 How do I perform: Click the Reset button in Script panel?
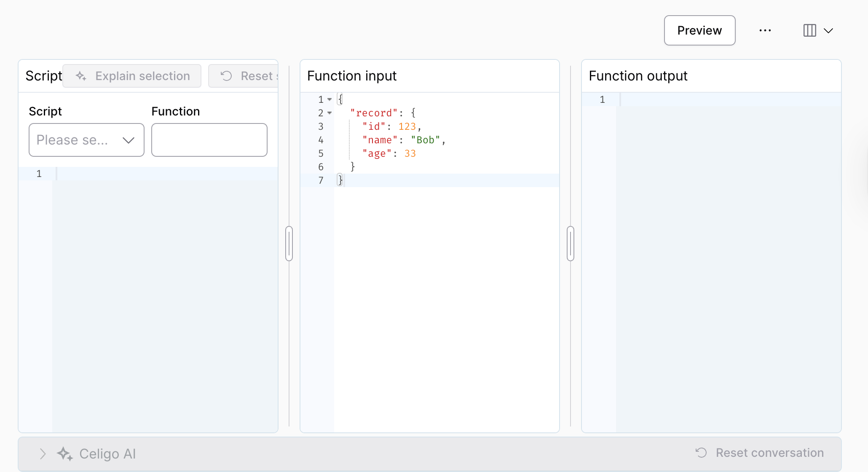click(244, 76)
